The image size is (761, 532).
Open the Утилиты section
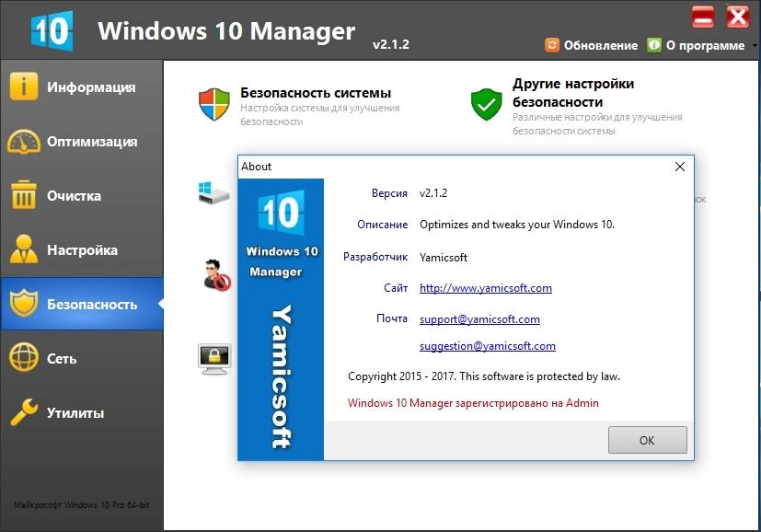pyautogui.click(x=82, y=413)
